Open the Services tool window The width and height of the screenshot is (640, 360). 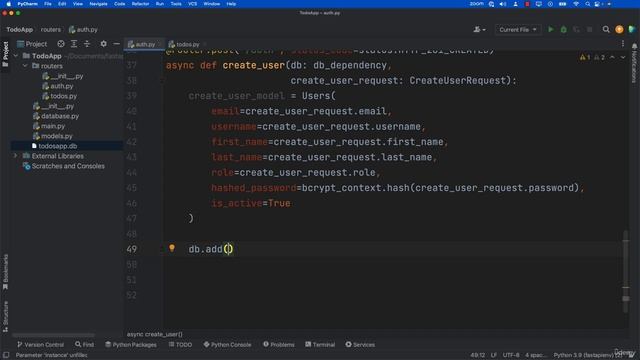360,344
